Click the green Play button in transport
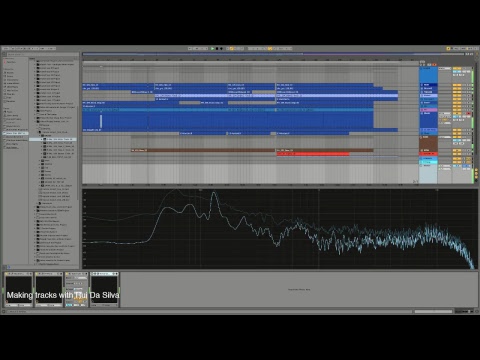This screenshot has height=360, width=480. [x=212, y=49]
